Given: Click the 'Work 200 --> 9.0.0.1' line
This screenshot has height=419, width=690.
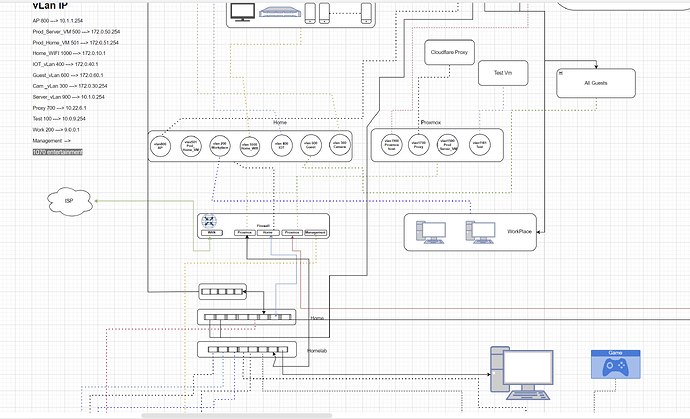Looking at the screenshot, I should pos(56,130).
